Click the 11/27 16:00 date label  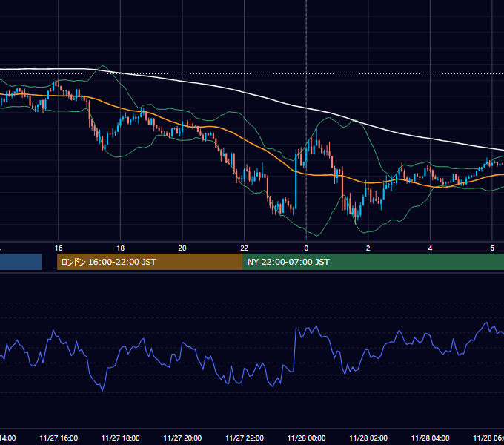[59, 438]
